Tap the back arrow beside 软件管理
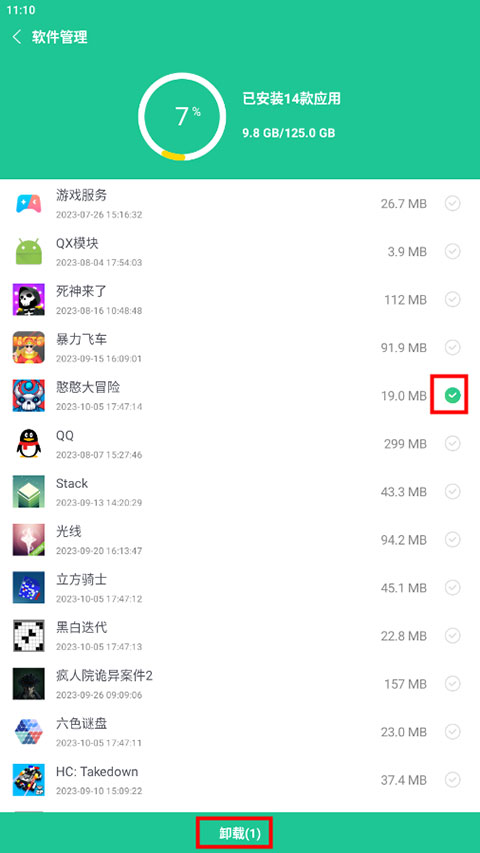 pos(17,37)
